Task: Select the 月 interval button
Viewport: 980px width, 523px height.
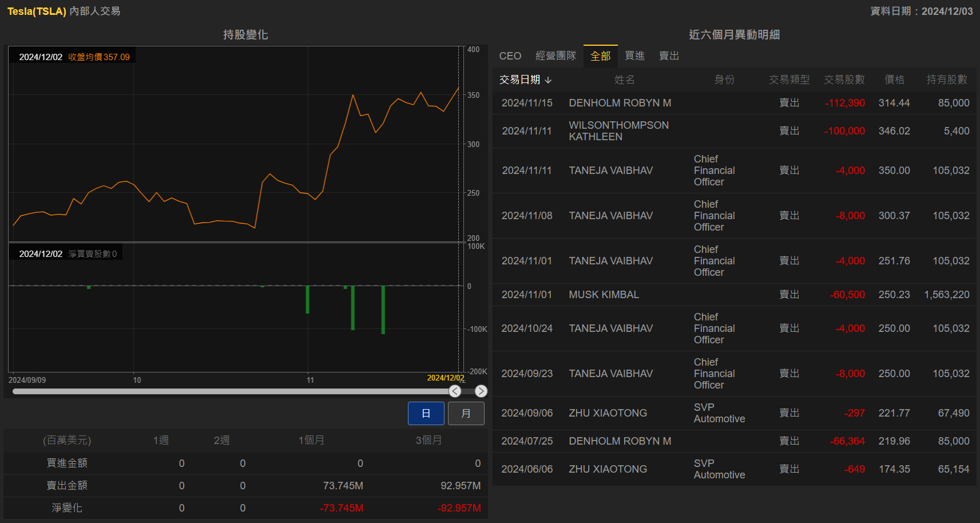Action: coord(466,413)
